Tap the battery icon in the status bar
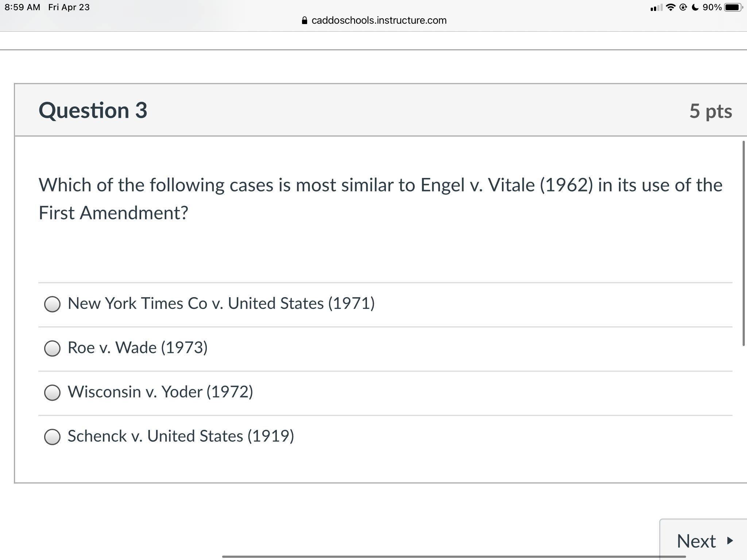Viewport: 747px width, 560px height. 733,7
